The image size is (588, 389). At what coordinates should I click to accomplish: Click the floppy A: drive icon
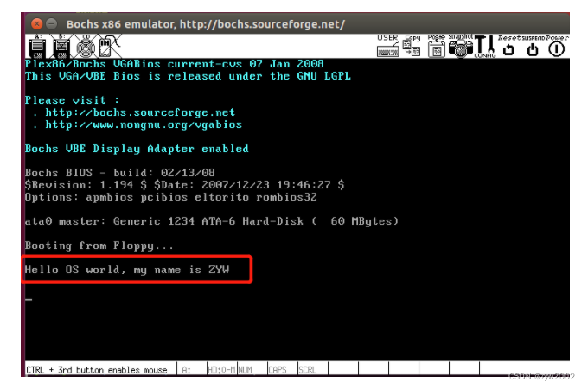(37, 47)
